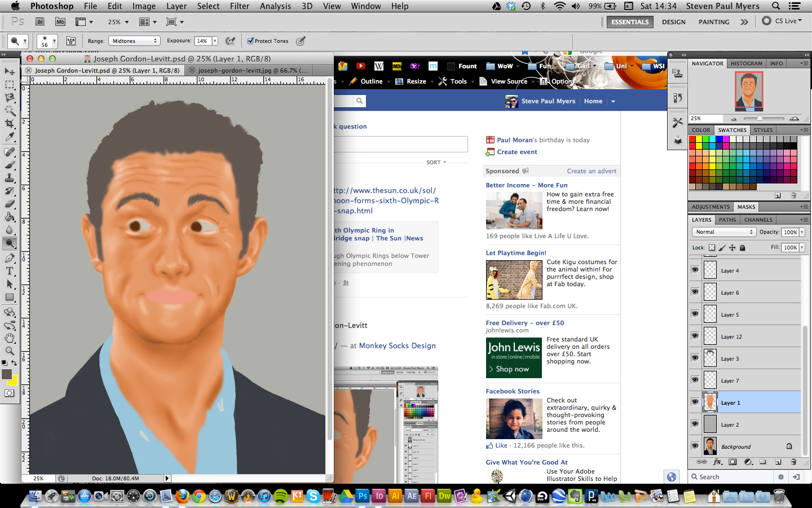Select the Quick Selection wand tool
The width and height of the screenshot is (812, 508).
pos(10,111)
